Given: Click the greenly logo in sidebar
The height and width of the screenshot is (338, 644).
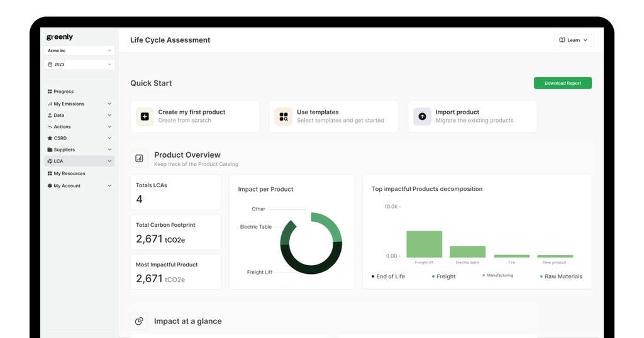Looking at the screenshot, I should pyautogui.click(x=60, y=37).
